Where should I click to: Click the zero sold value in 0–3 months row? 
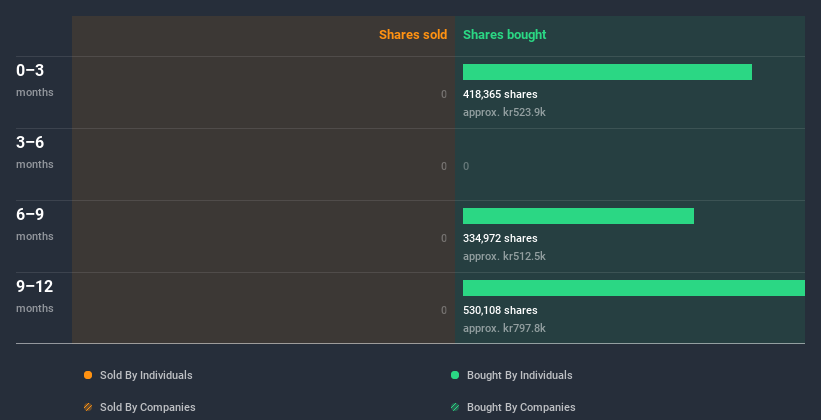[x=444, y=94]
